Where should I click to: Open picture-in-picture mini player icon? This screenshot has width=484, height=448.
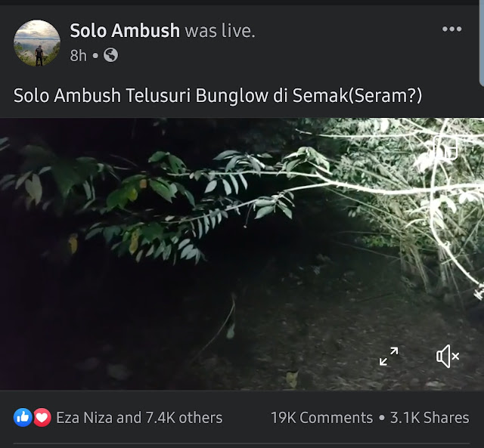point(445,147)
